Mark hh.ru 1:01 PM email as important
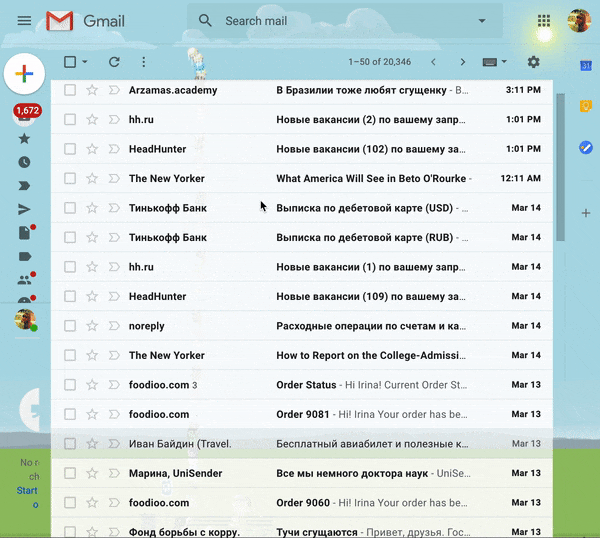This screenshot has width=600, height=538. pos(114,119)
